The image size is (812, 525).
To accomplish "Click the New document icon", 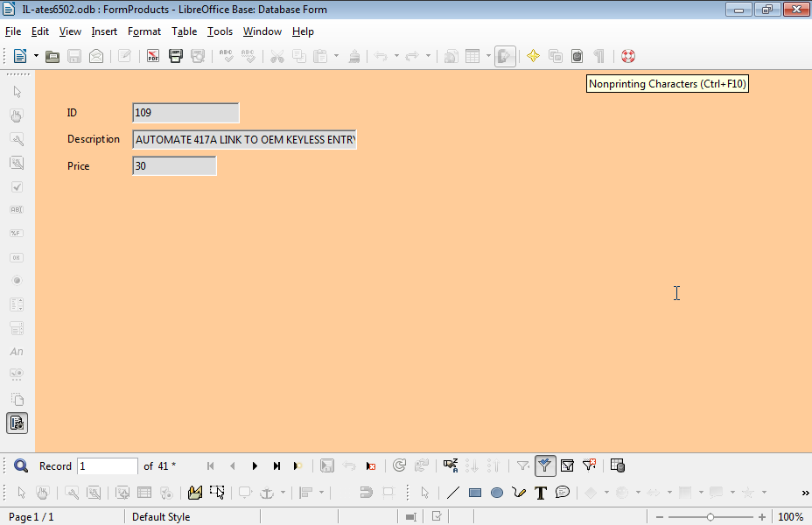I will 20,56.
